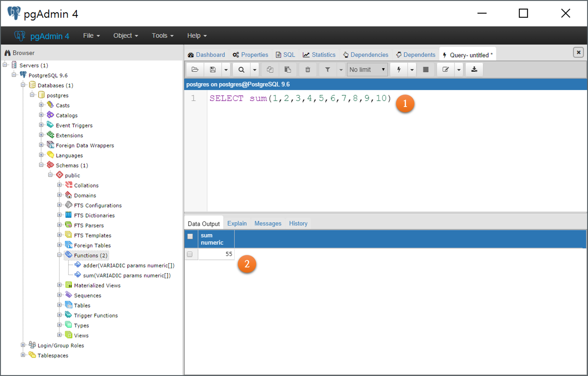The image size is (588, 376).
Task: Check the row checkbox beside value 55
Action: pyautogui.click(x=190, y=254)
